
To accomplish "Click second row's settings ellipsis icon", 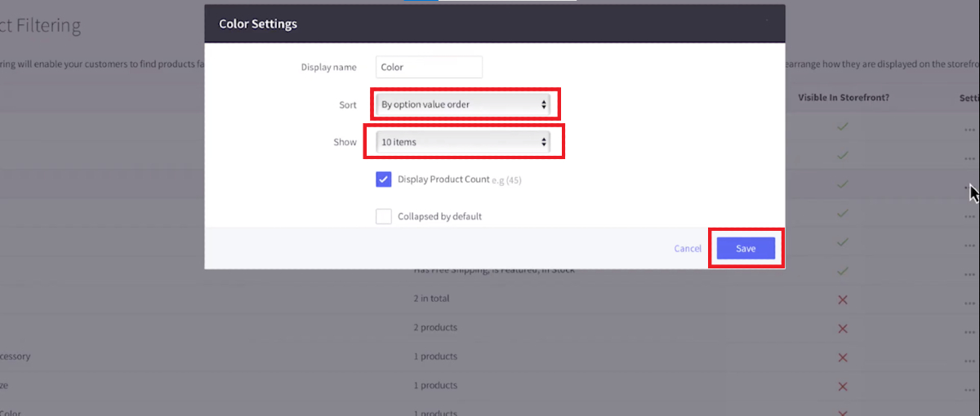I will (x=969, y=157).
